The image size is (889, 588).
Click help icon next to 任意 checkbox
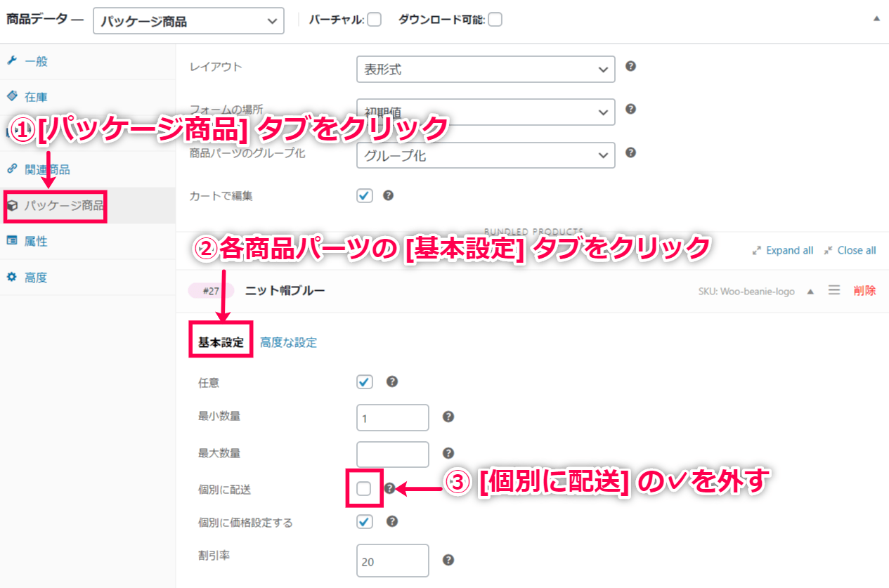[x=392, y=381]
